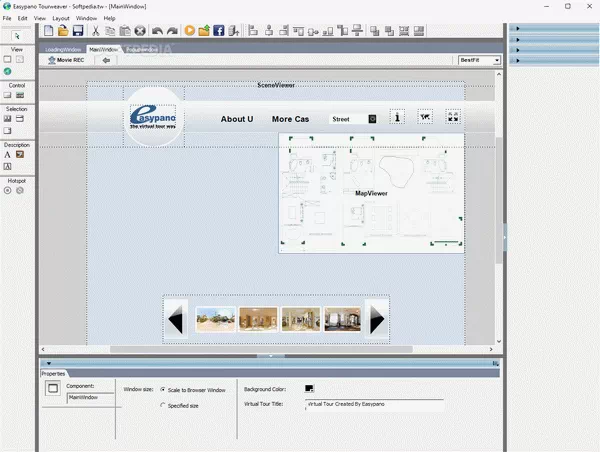Viewport: 600px width, 452px height.
Task: Pick the Background Color swatch
Action: pyautogui.click(x=309, y=388)
